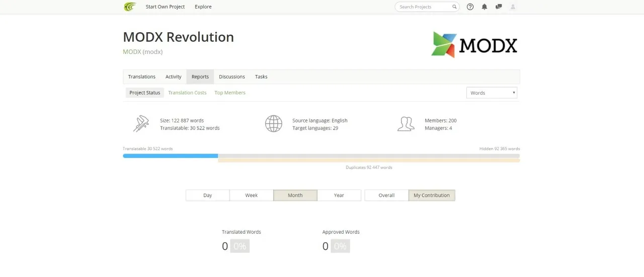Click the Crowdin logo icon
This screenshot has height=277, width=644.
click(x=130, y=7)
